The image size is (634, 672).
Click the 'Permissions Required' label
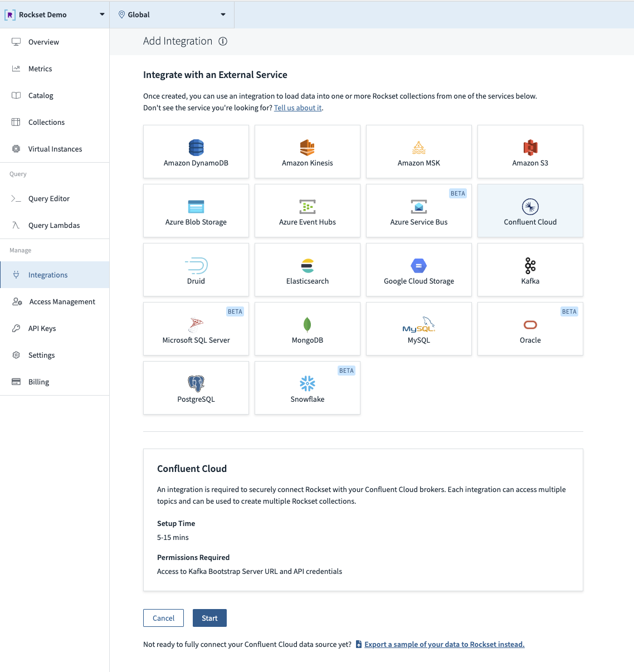tap(193, 557)
